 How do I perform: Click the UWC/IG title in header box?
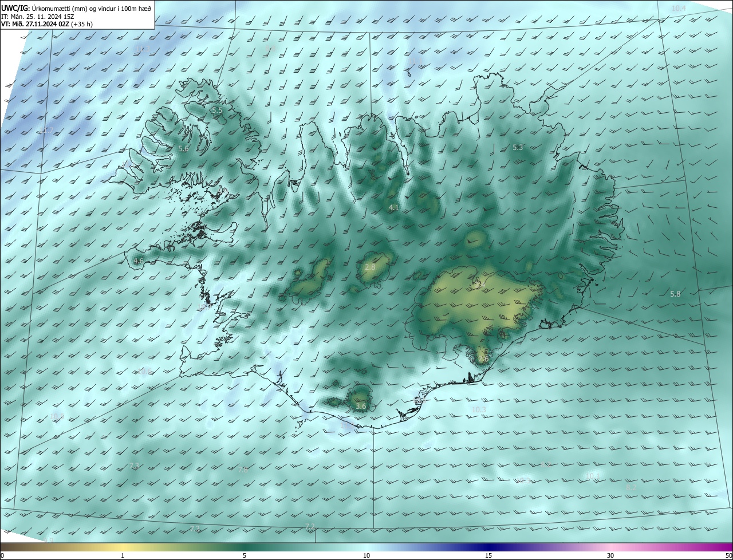[x=15, y=7]
